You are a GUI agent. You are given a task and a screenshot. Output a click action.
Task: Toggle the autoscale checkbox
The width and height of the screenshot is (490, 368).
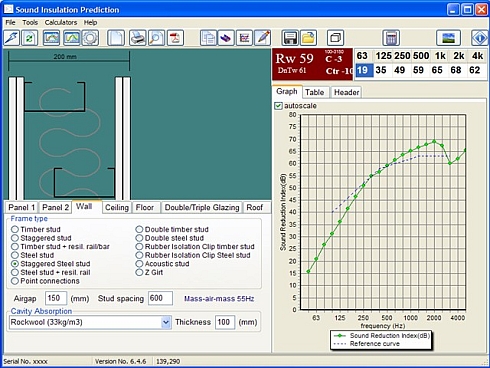pyautogui.click(x=278, y=106)
